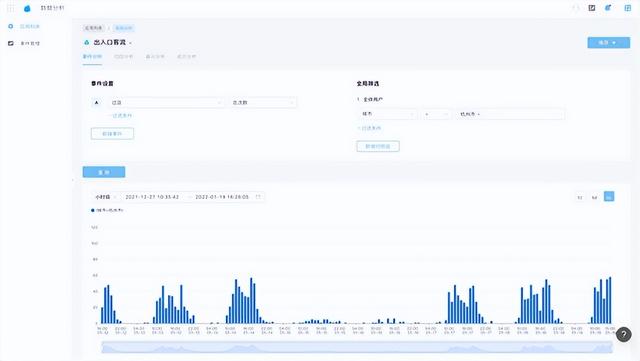The image size is (640, 361).
Task: Click the blue layout grid icon in header
Action: 627,8
